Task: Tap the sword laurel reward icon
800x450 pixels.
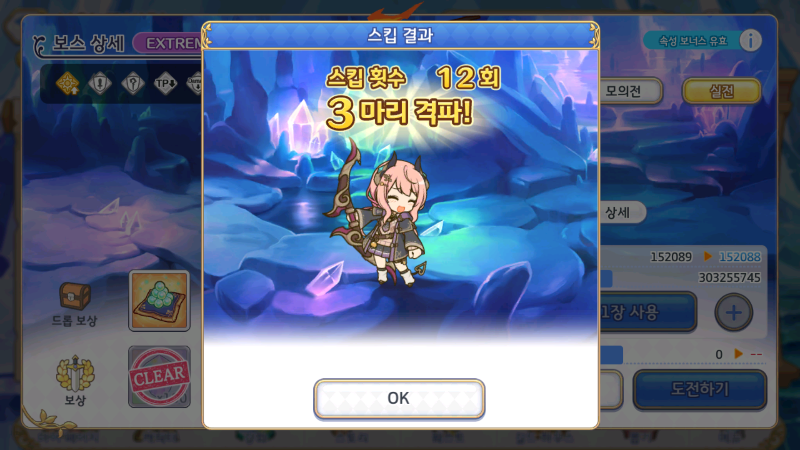Action: click(75, 373)
